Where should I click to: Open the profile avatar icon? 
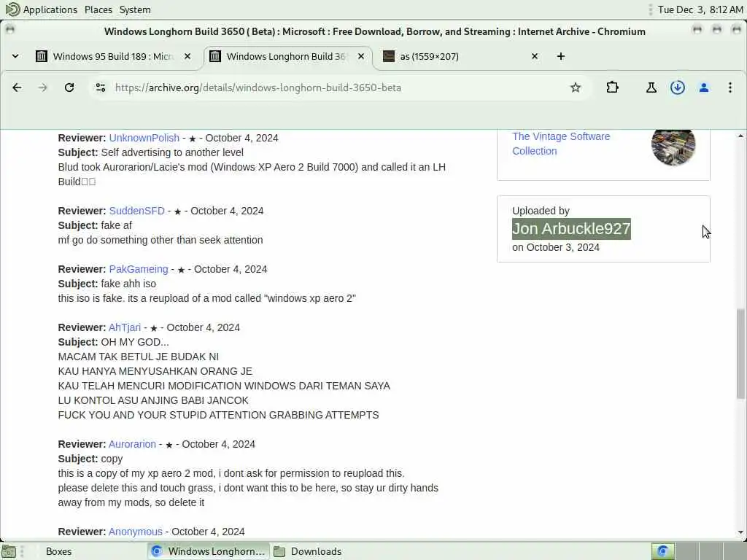click(x=704, y=87)
